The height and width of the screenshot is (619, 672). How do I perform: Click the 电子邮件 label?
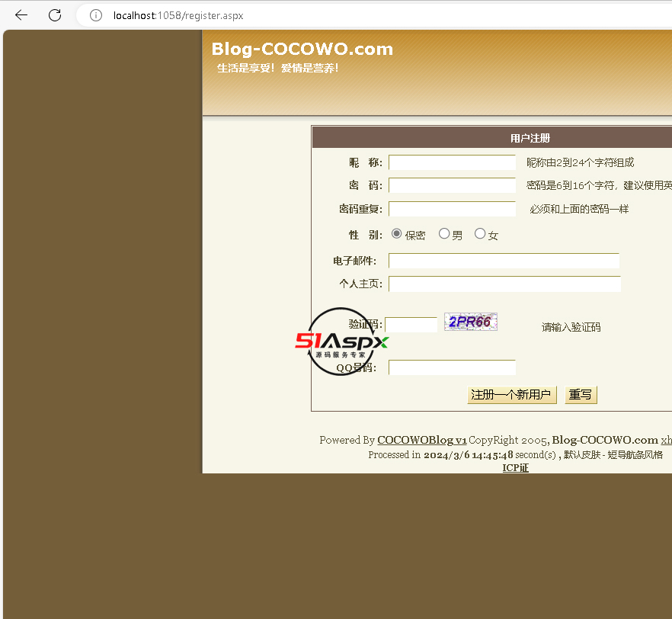pos(354,261)
